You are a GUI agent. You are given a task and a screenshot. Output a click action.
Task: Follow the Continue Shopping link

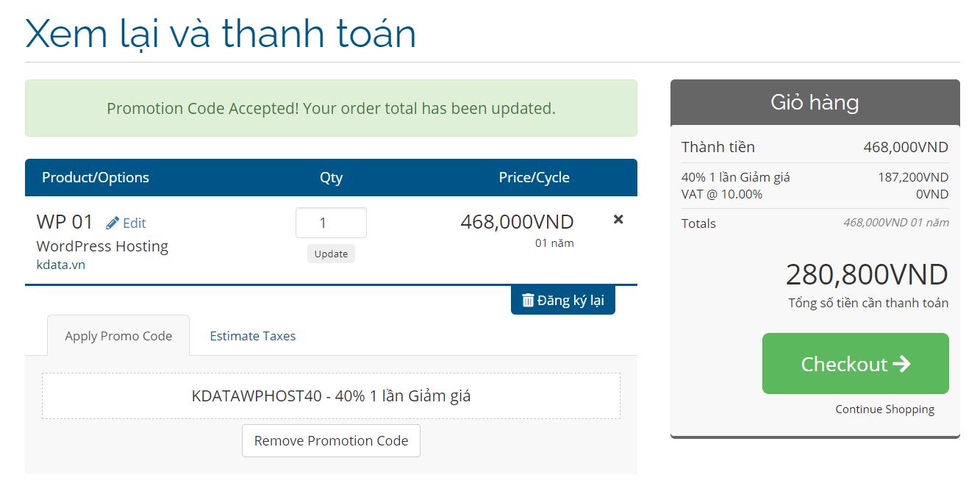884,409
